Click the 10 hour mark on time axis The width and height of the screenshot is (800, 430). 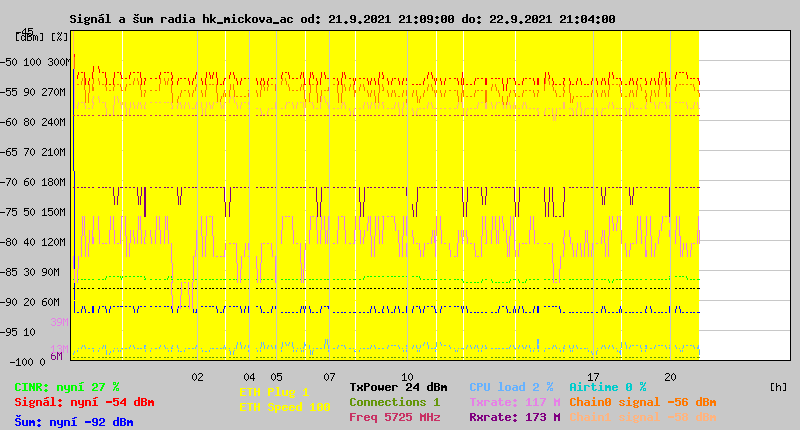(x=407, y=377)
